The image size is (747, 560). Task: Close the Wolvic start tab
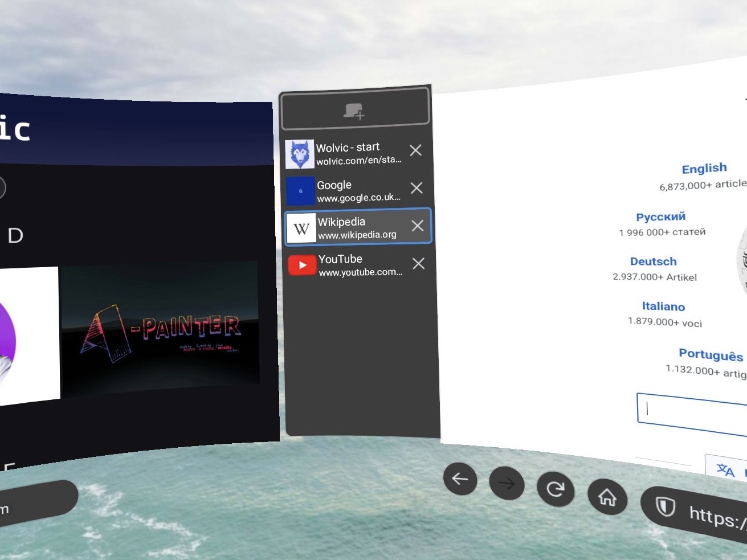pos(415,150)
